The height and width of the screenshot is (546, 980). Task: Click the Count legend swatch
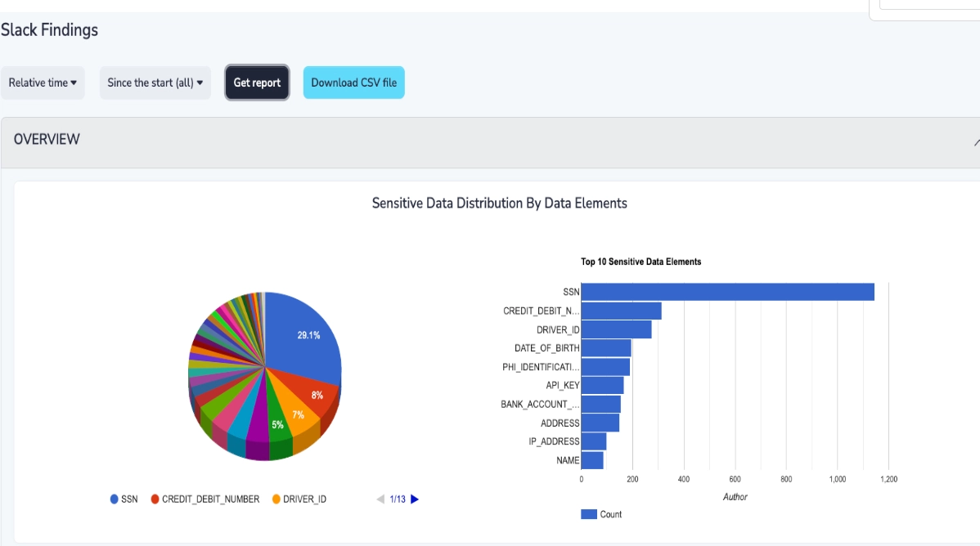tap(589, 514)
